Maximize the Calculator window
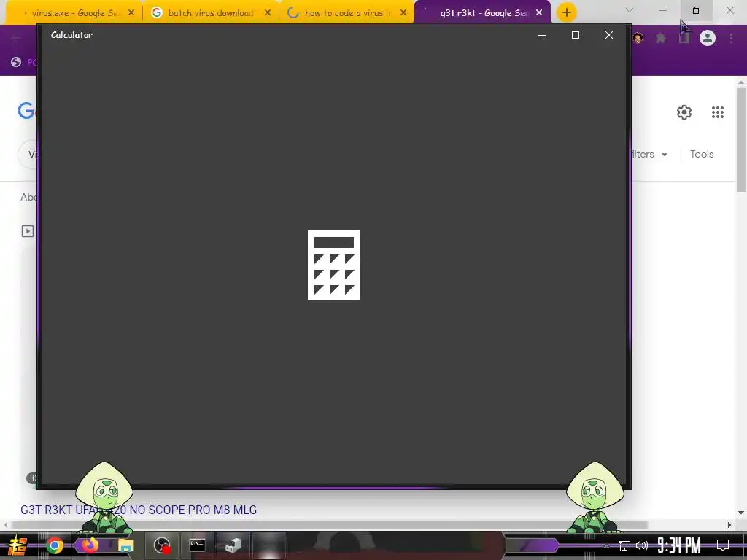The width and height of the screenshot is (747, 560). click(x=576, y=35)
